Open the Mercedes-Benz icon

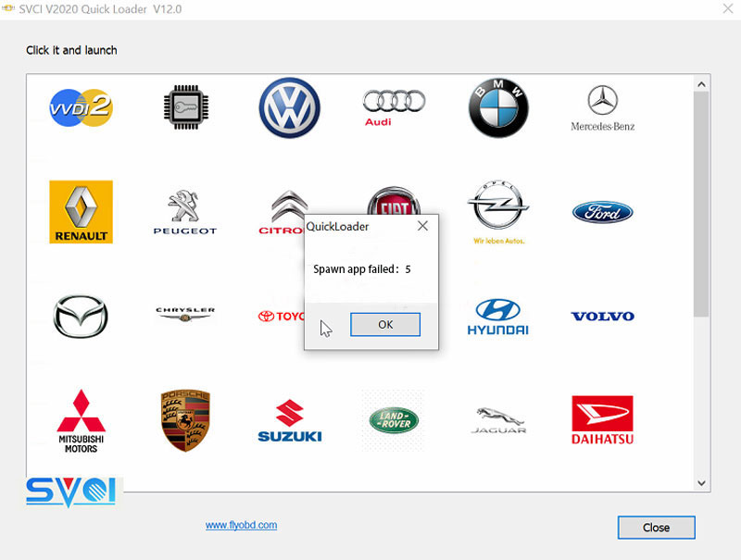[x=603, y=108]
